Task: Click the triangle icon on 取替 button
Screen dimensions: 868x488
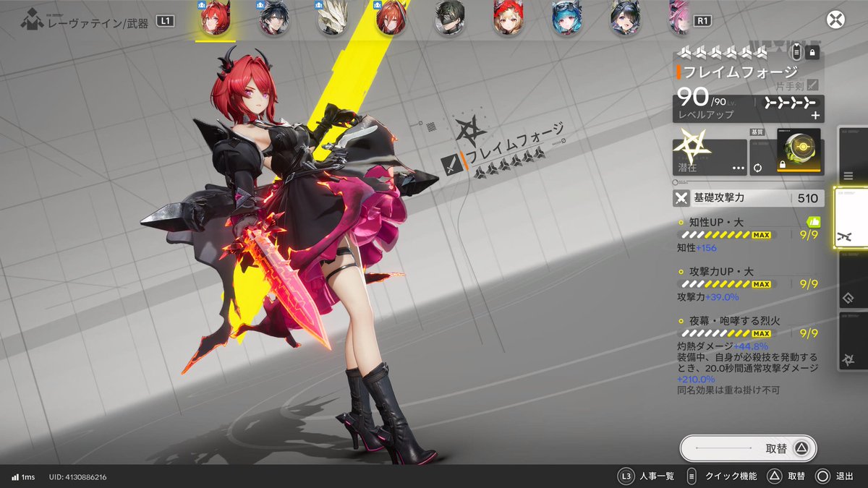Action: click(801, 448)
